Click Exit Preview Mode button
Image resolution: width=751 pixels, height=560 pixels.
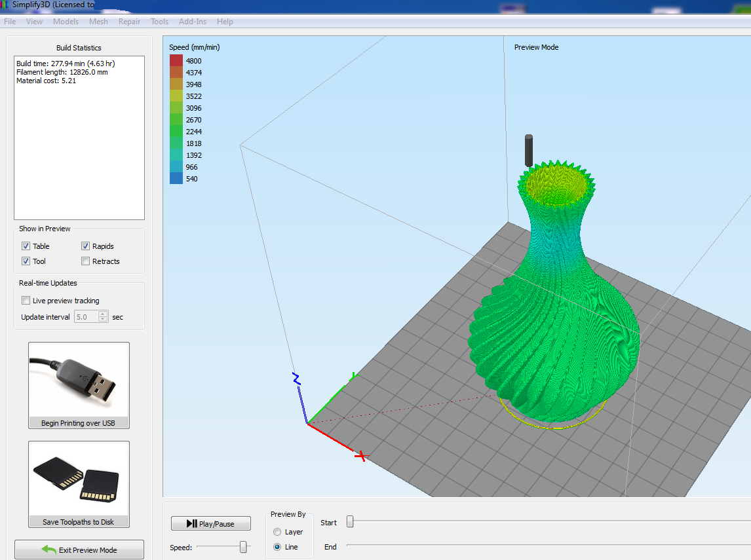[79, 550]
